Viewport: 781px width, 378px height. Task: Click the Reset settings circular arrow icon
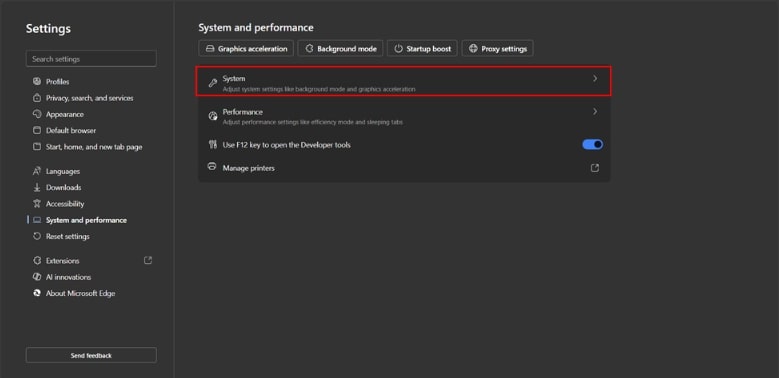click(x=36, y=236)
